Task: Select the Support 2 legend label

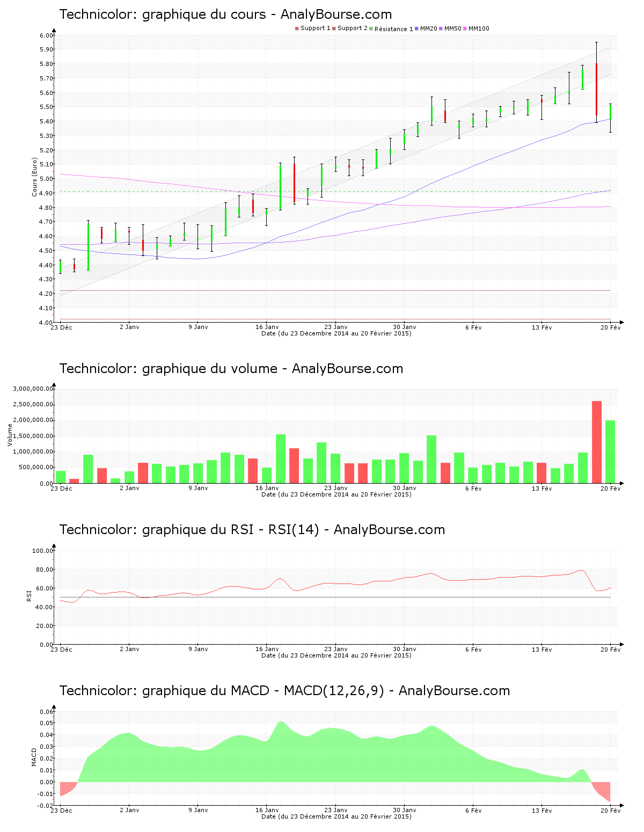Action: [353, 28]
